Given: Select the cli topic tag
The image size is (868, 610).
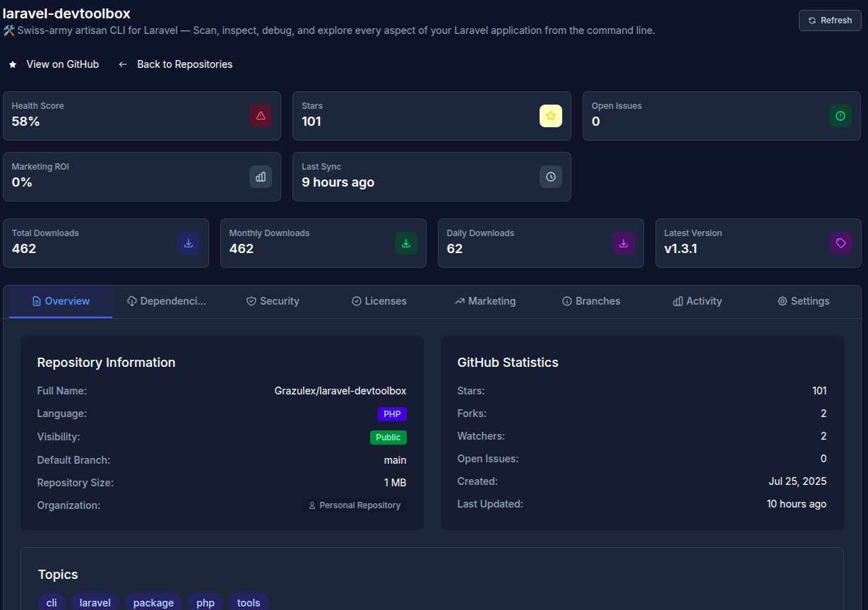Looking at the screenshot, I should 52,603.
